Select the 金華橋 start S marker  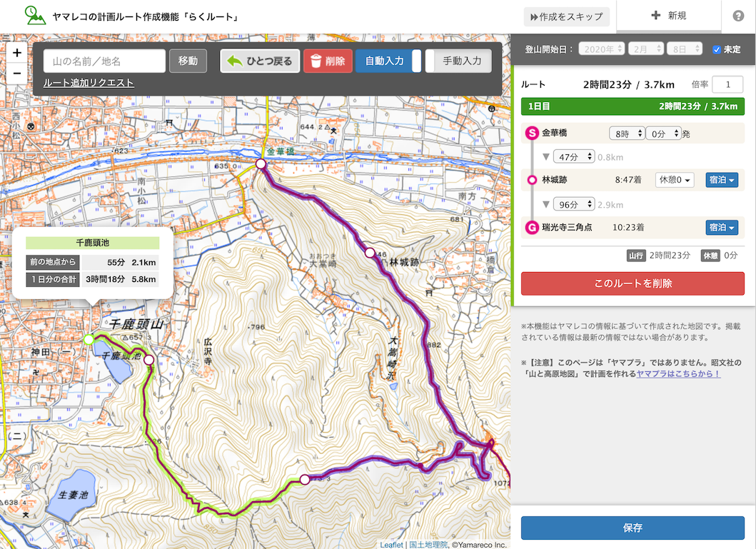[532, 133]
